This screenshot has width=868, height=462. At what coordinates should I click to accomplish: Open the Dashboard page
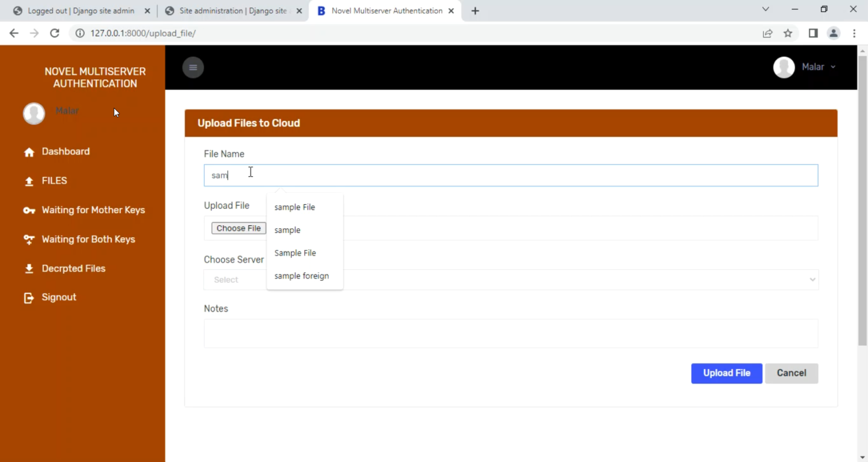point(65,152)
